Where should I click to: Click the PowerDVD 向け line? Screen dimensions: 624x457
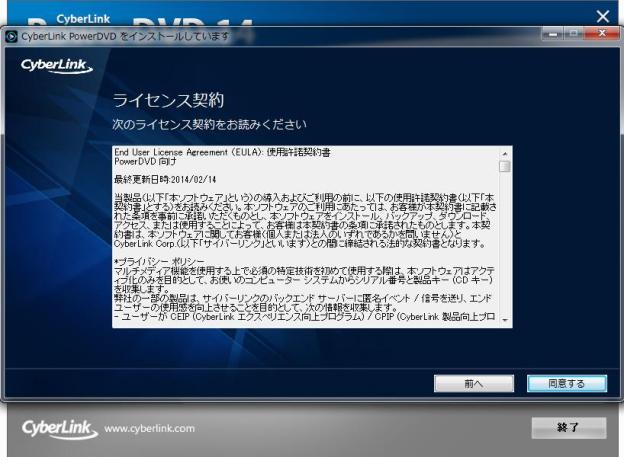(145, 161)
